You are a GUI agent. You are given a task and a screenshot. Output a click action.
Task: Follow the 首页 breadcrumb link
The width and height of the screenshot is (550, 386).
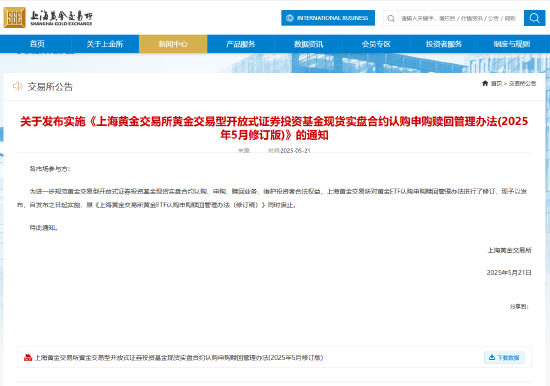tap(496, 84)
